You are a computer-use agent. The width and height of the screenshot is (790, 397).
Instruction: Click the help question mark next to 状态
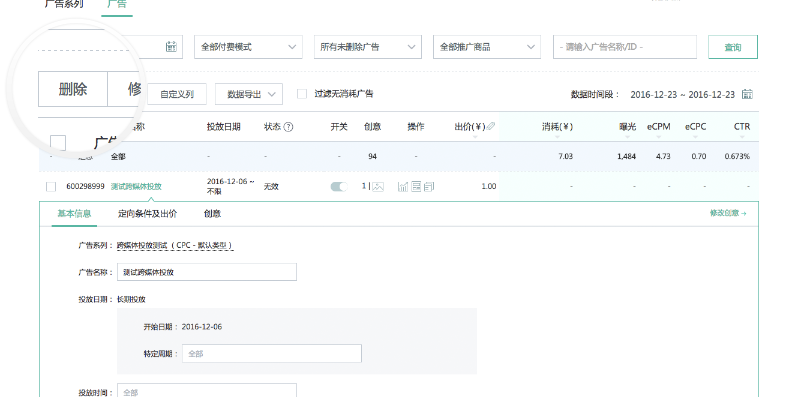[x=288, y=127]
